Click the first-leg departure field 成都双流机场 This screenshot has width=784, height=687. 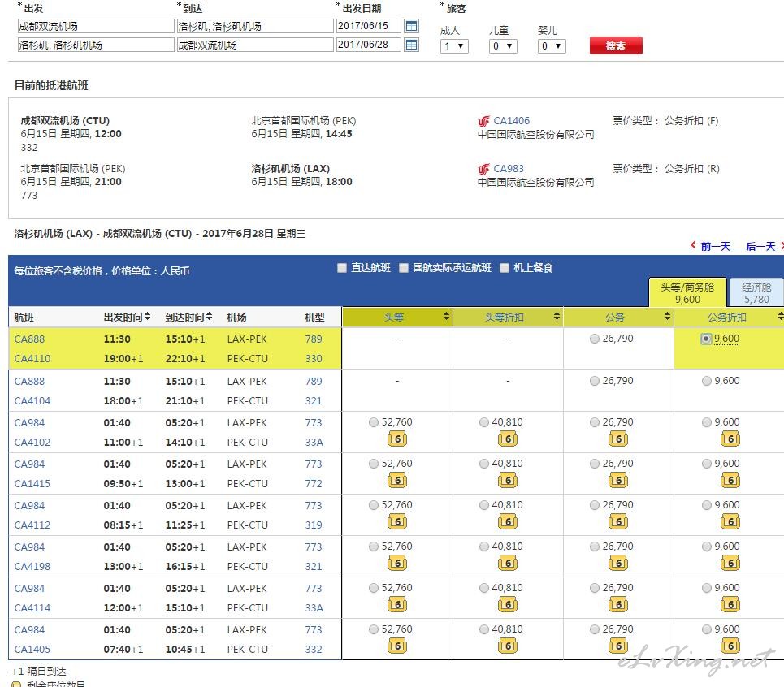96,26
